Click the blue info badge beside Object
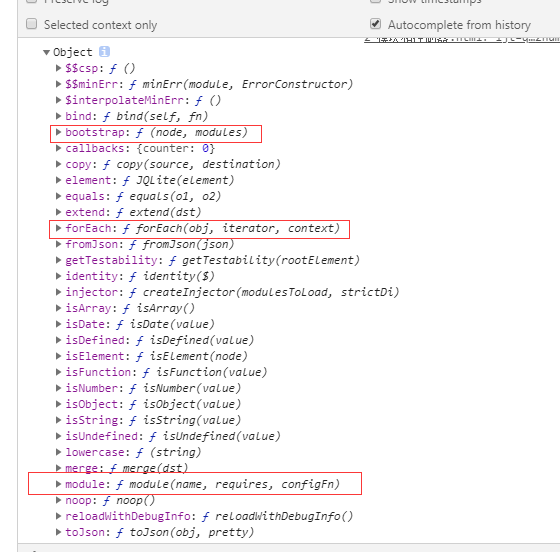The height and width of the screenshot is (552, 560). click(104, 52)
